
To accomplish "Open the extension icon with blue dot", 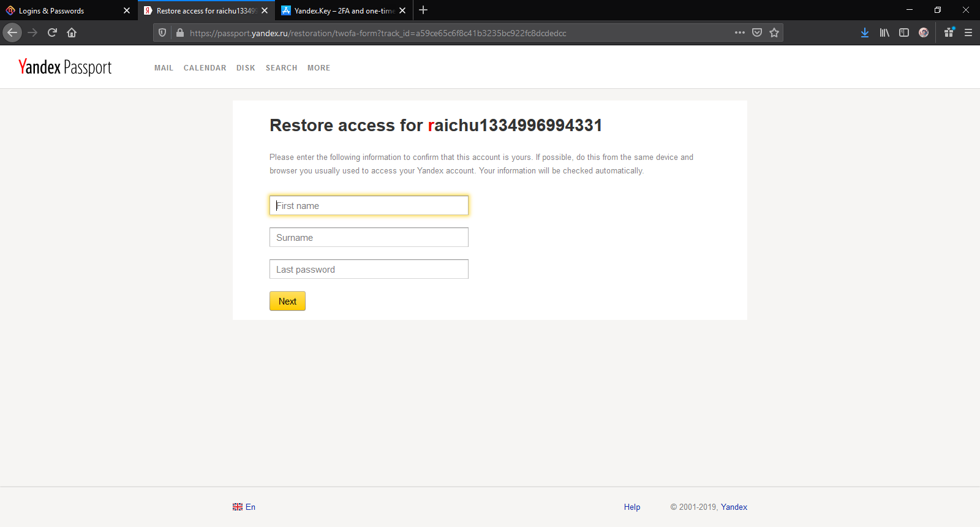I will [949, 32].
